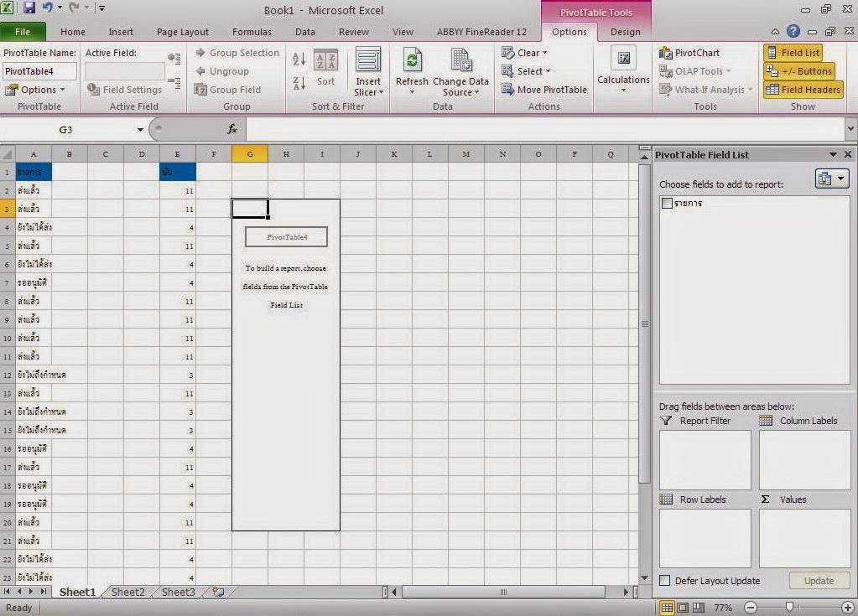This screenshot has height=616, width=858.
Task: Click the Refresh icon in Data group
Action: tap(412, 60)
